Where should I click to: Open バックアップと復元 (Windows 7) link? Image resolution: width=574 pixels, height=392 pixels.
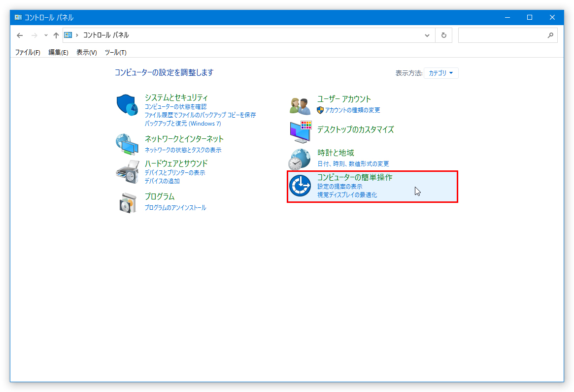[183, 124]
